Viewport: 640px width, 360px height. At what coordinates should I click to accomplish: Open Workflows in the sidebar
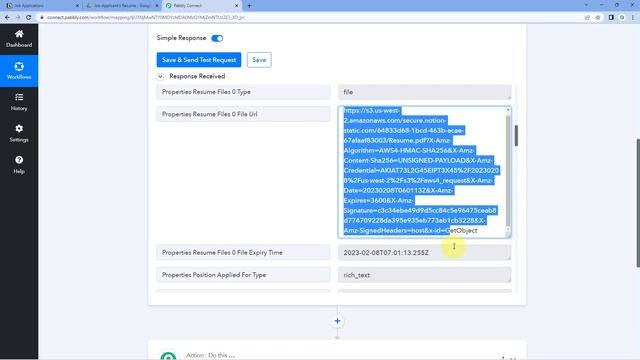pyautogui.click(x=19, y=71)
